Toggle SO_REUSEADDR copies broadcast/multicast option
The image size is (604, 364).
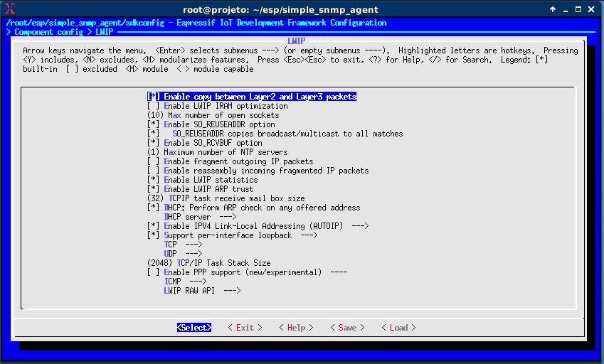click(x=275, y=134)
